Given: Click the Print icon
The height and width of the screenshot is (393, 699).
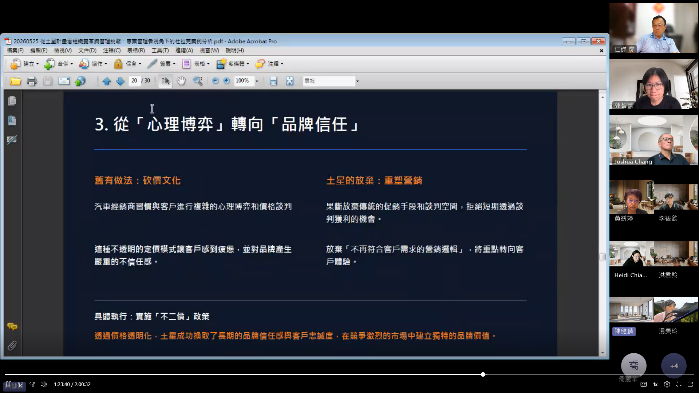Looking at the screenshot, I should 31,81.
